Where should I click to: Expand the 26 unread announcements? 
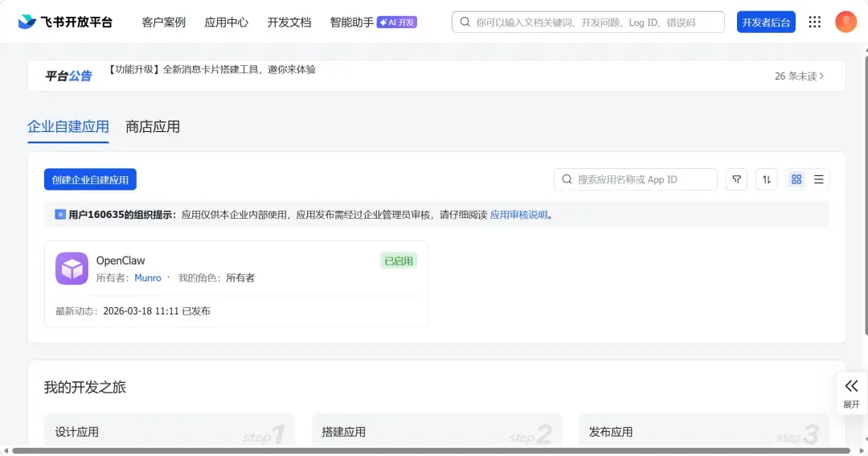pyautogui.click(x=799, y=76)
